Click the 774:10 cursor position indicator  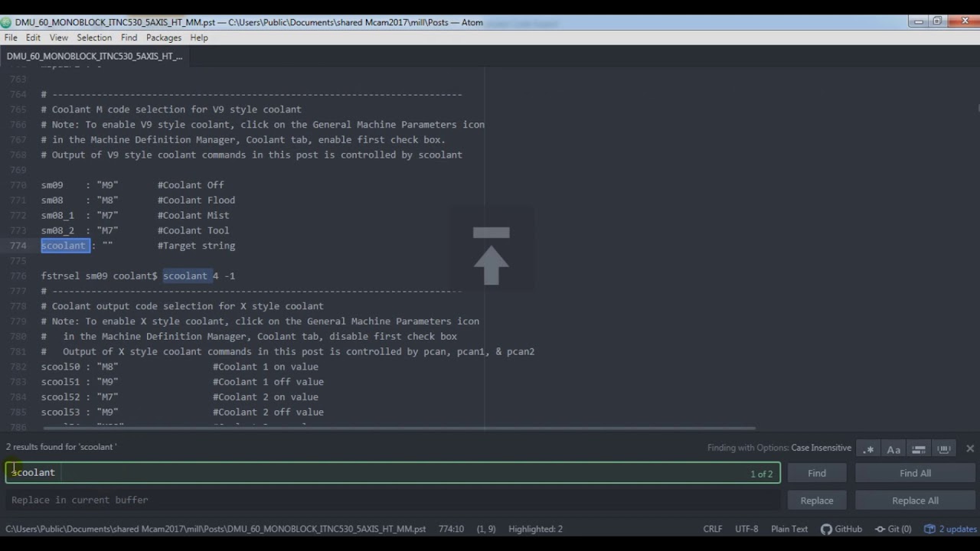coord(451,529)
